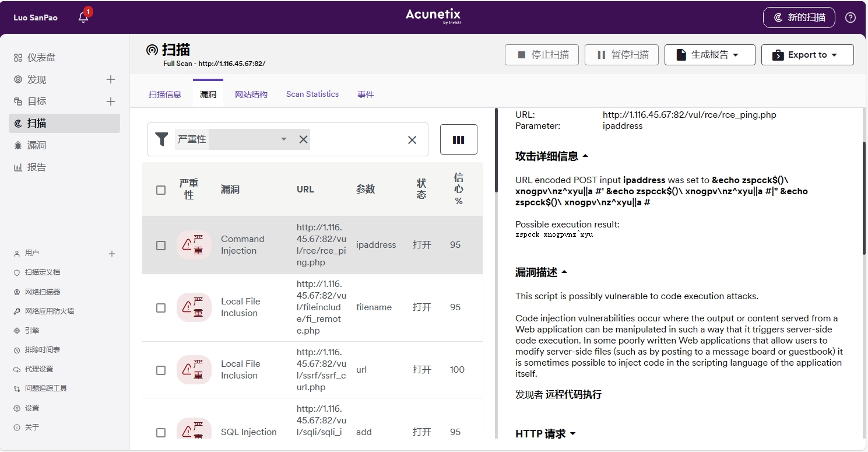The width and height of the screenshot is (868, 452).
Task: Click the 设置 gear icon
Action: tap(17, 408)
